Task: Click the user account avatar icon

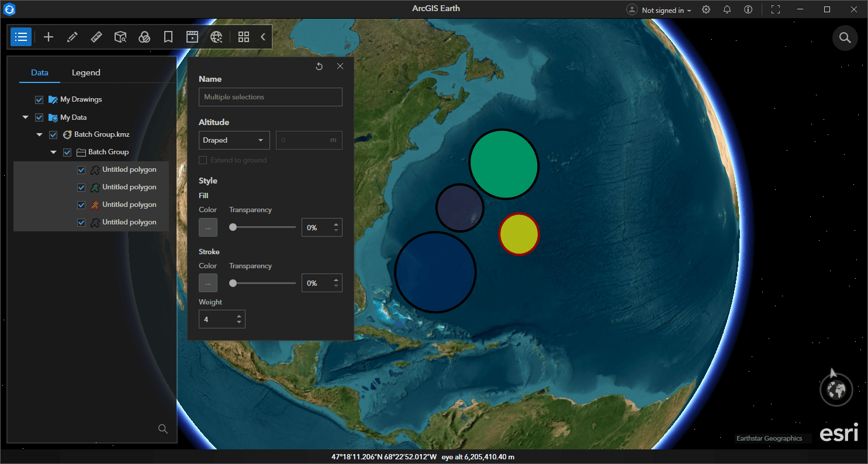Action: click(632, 9)
